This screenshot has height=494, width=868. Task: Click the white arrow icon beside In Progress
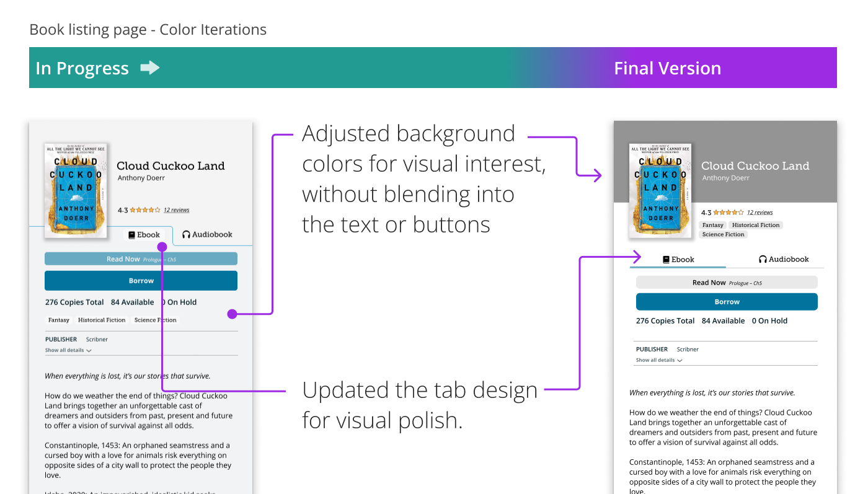(x=150, y=68)
